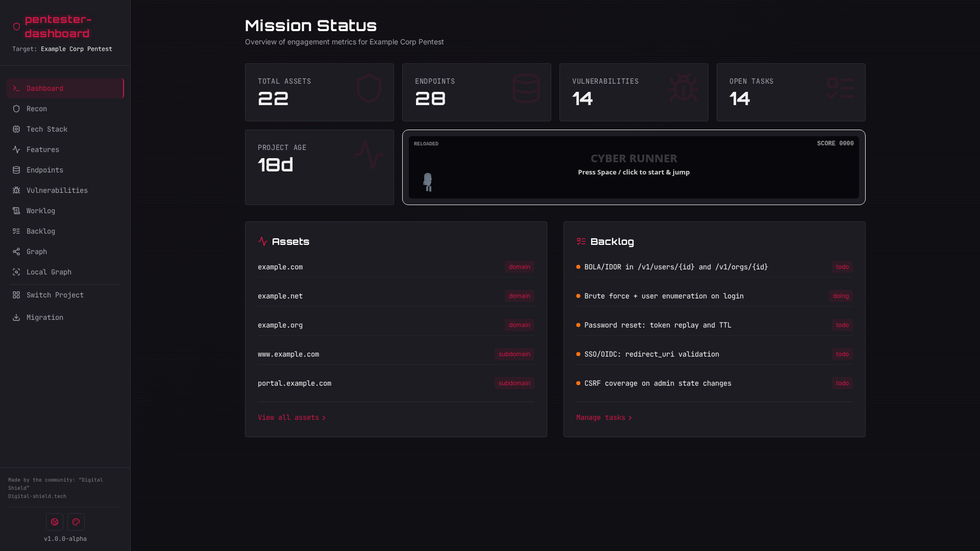Open the Graph view share icon
Image resolution: width=980 pixels, height=551 pixels.
pyautogui.click(x=16, y=252)
